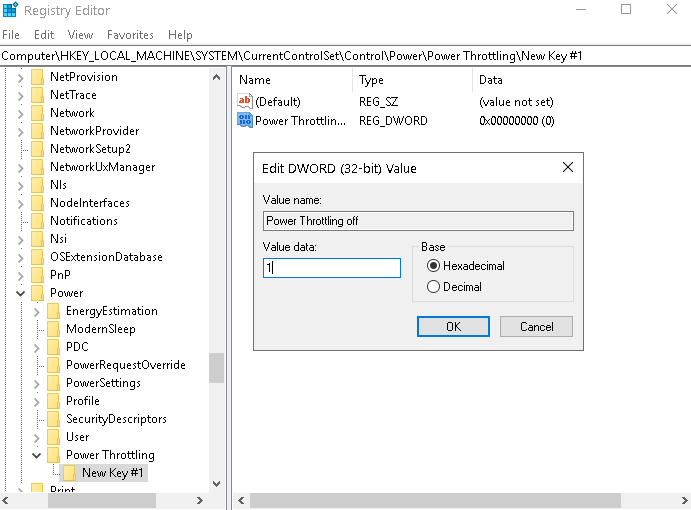
Task: Click the (value not set) data cell
Action: click(516, 102)
